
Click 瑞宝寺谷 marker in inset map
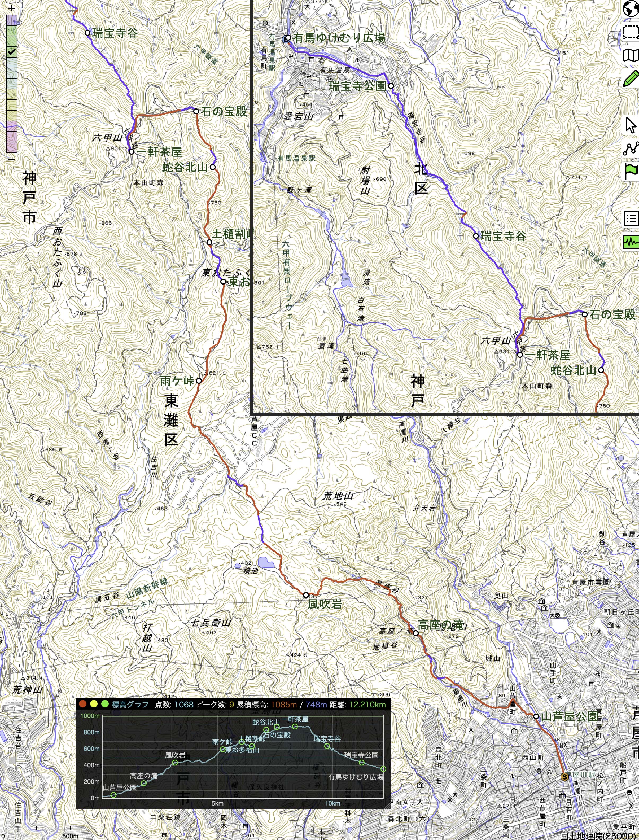475,236
